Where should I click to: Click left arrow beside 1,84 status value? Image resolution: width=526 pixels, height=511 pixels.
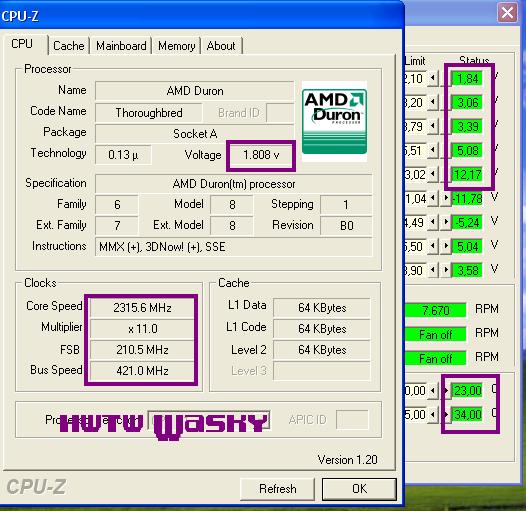coord(433,79)
